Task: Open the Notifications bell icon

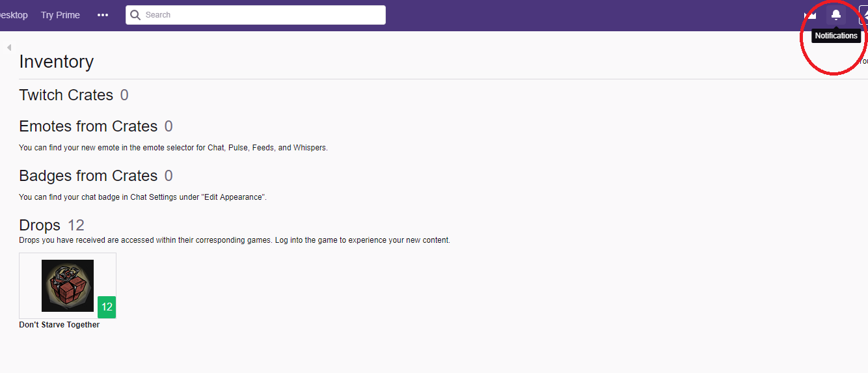Action: [836, 15]
